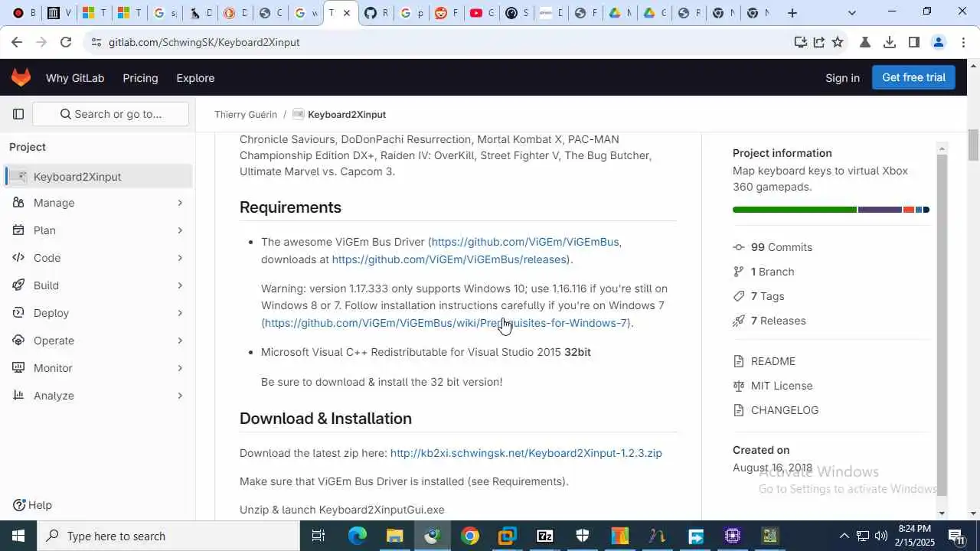Click the purple segment of the languages bar

pyautogui.click(x=880, y=210)
